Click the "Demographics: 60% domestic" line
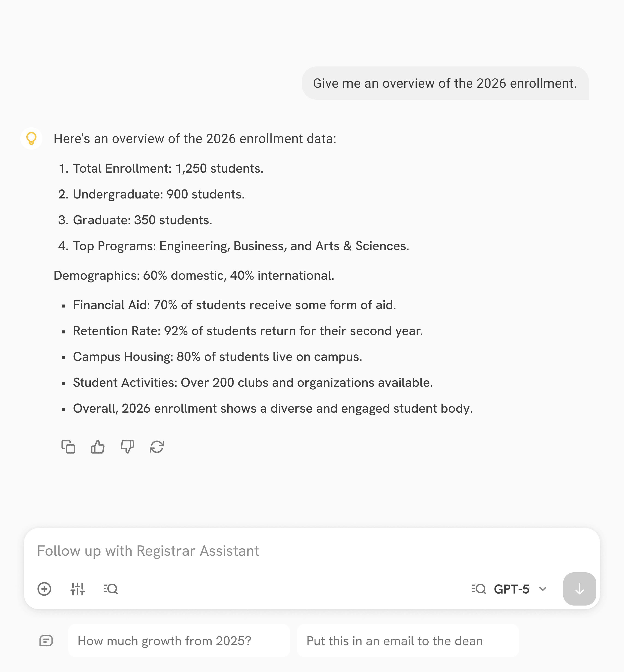Viewport: 624px width, 672px height. click(x=194, y=276)
